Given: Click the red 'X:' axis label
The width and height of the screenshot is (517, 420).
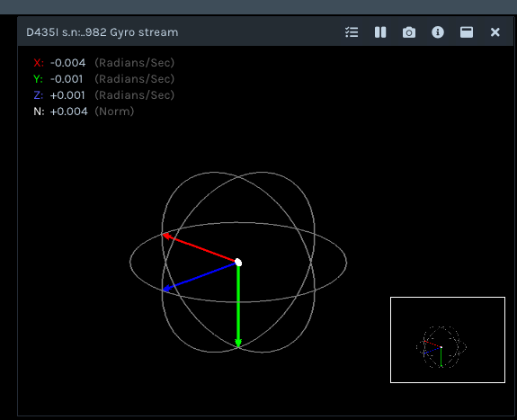Looking at the screenshot, I should [x=39, y=63].
